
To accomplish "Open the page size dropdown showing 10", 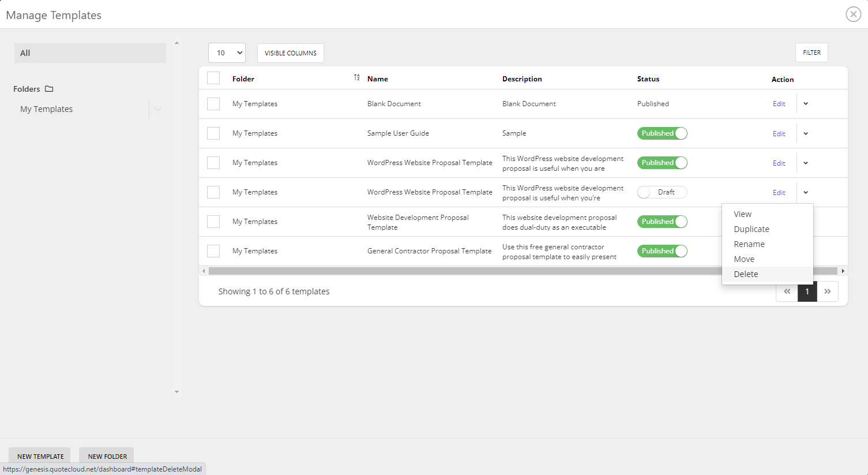I will point(227,52).
